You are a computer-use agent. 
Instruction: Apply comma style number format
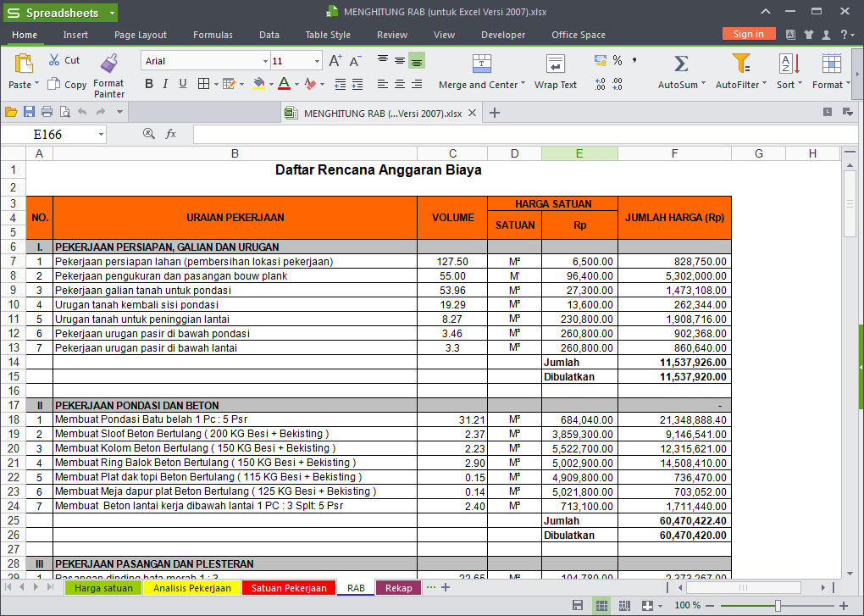634,61
